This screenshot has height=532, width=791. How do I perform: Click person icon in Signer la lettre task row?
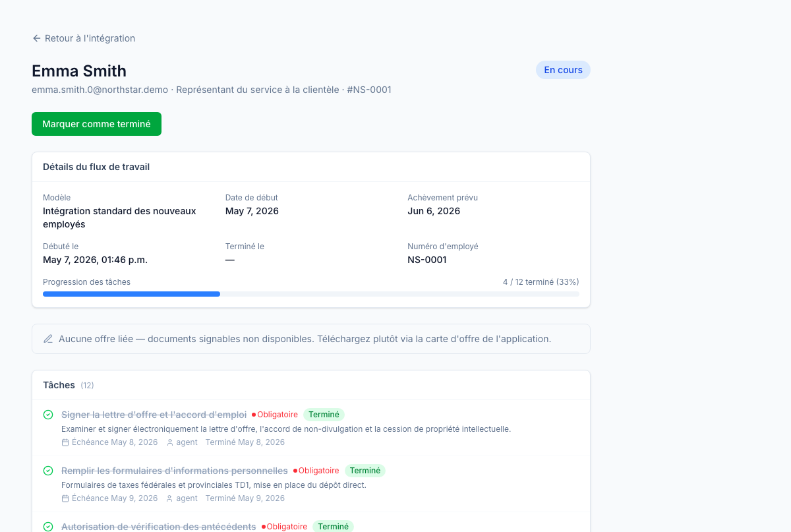coord(170,442)
